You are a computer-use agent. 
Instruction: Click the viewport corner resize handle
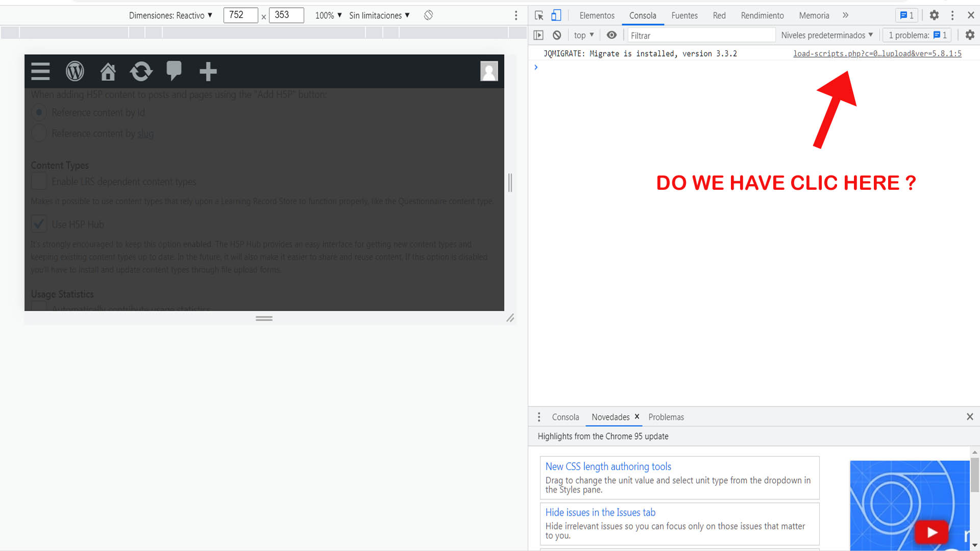tap(510, 318)
